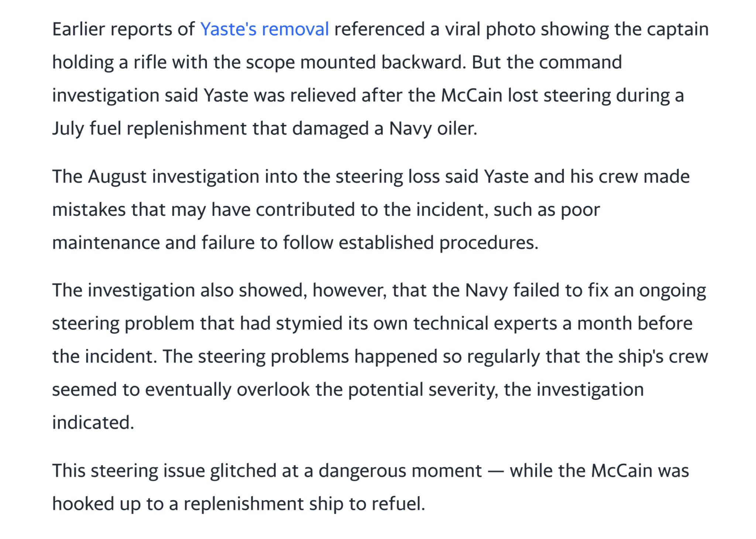Click the phrase "viral photo"

coord(489,29)
